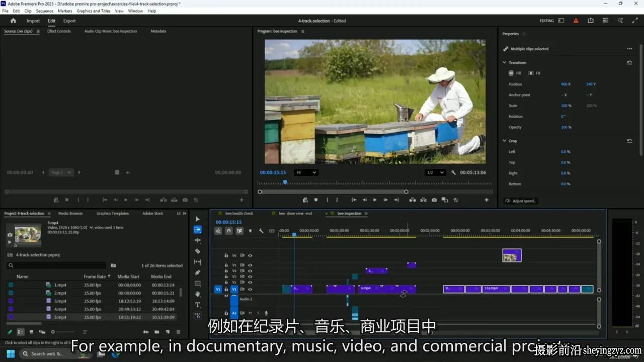Go to the Home screen
This screenshot has width=644, height=362.
click(13, 21)
